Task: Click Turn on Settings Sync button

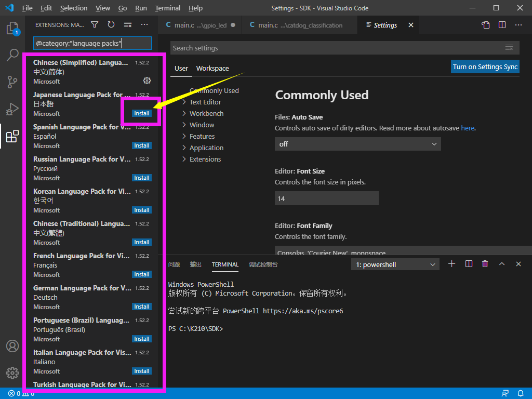Action: (x=485, y=67)
